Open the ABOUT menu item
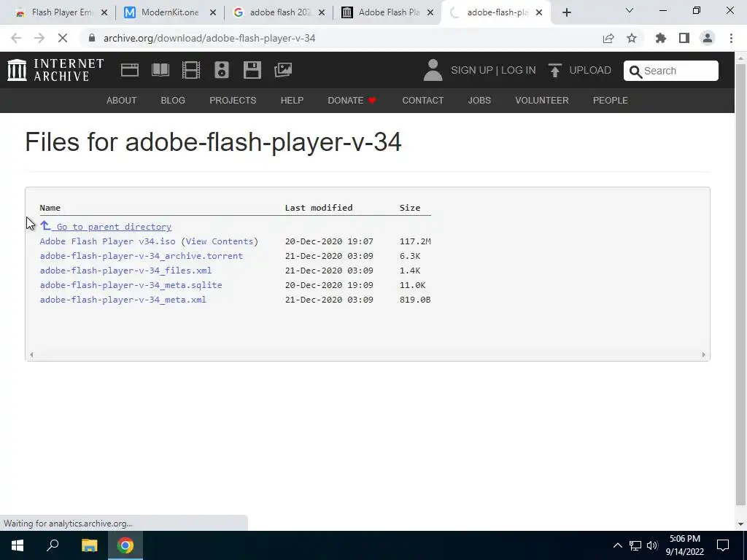Viewport: 747px width, 560px height. pos(122,101)
